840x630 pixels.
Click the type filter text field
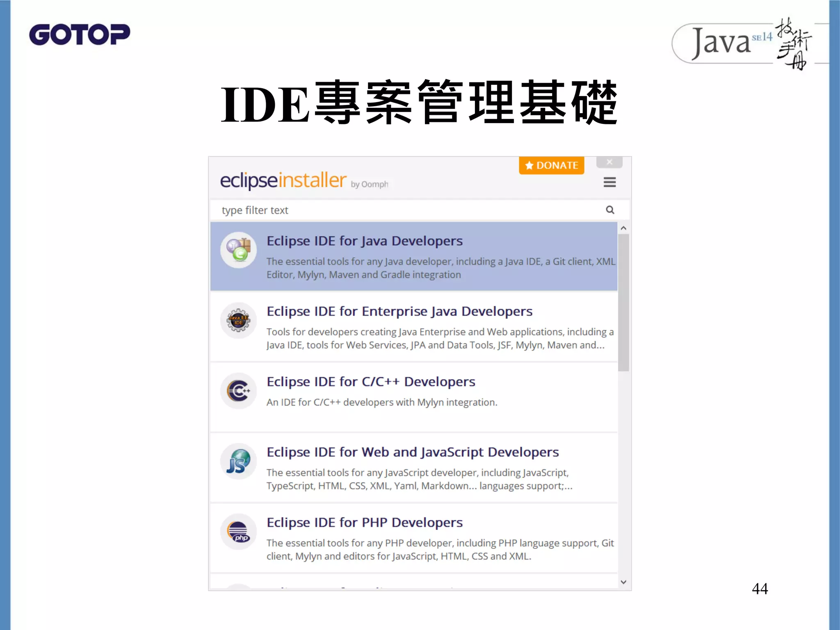pyautogui.click(x=420, y=210)
